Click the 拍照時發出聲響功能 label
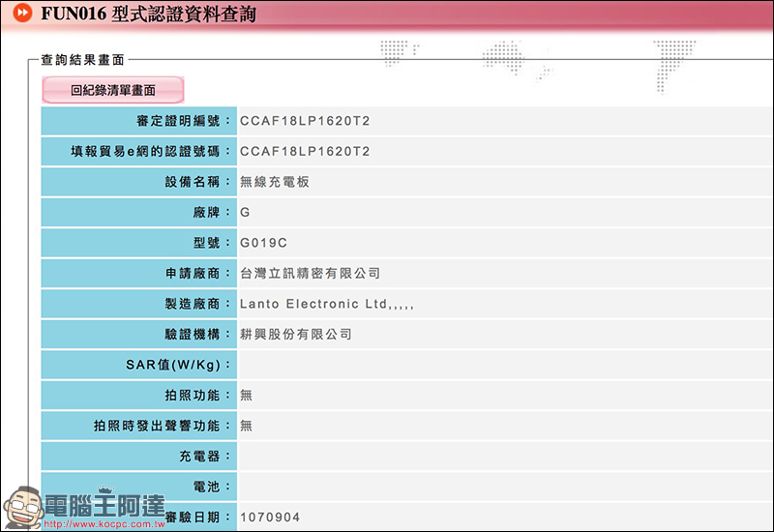This screenshot has height=532, width=774. click(x=162, y=426)
